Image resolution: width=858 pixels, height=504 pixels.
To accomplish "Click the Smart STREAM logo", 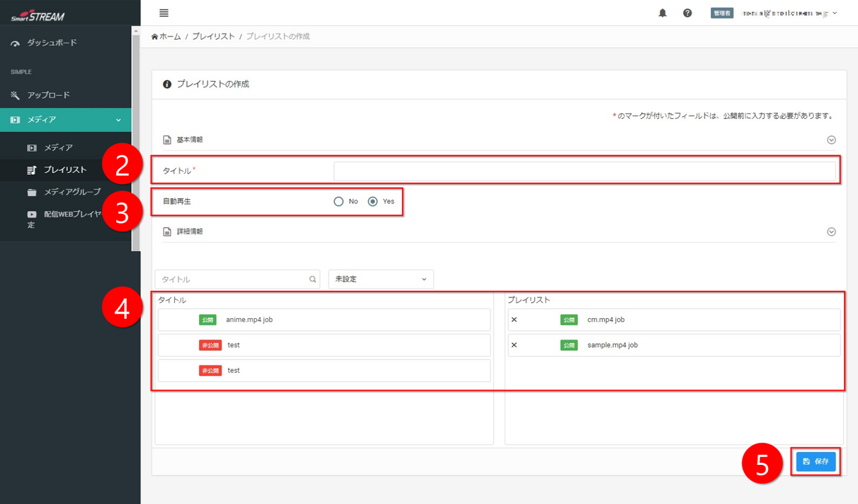I will coord(38,16).
